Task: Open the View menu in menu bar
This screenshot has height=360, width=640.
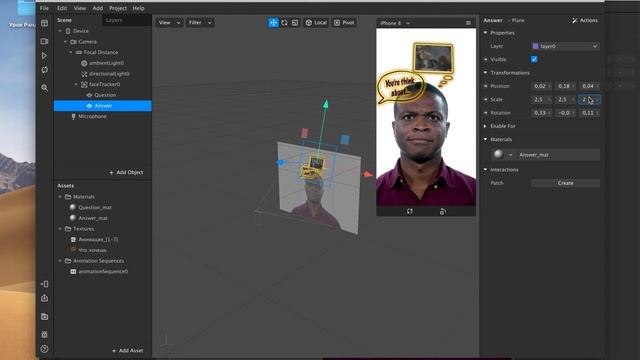Action: click(x=80, y=8)
